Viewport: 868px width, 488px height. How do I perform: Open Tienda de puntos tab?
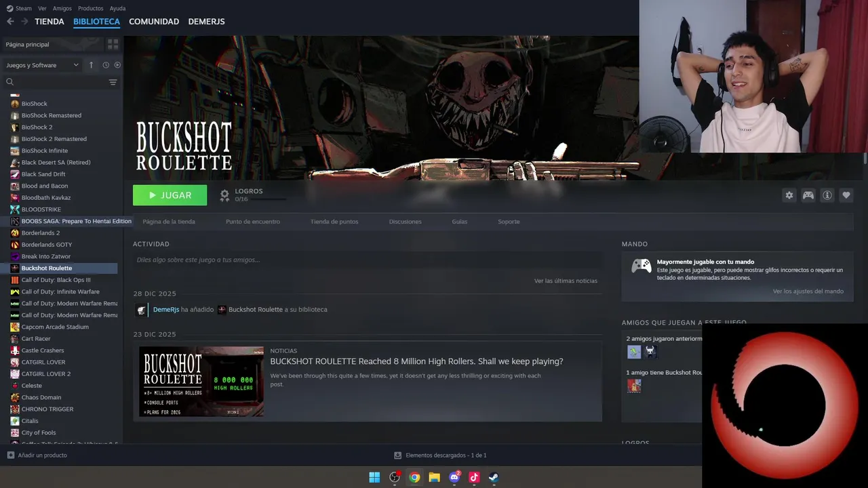click(334, 222)
